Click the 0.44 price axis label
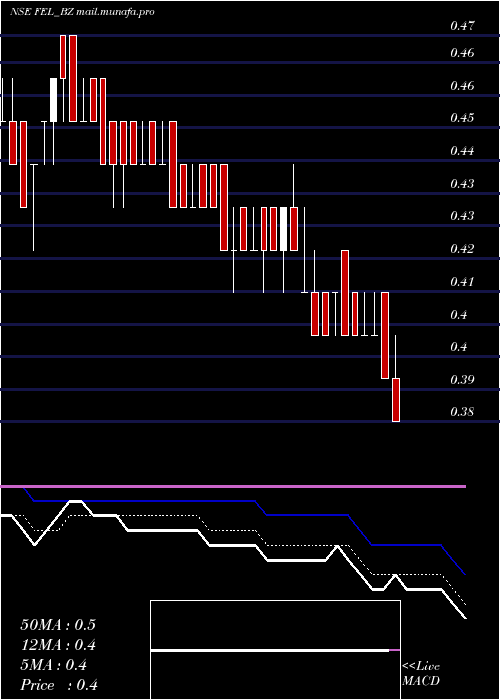The height and width of the screenshot is (700, 500). (462, 151)
